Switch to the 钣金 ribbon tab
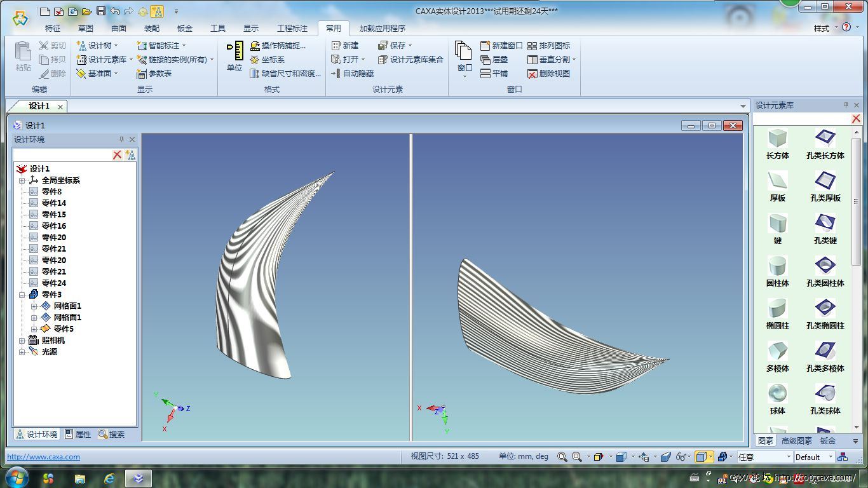868x488 pixels. pos(185,28)
